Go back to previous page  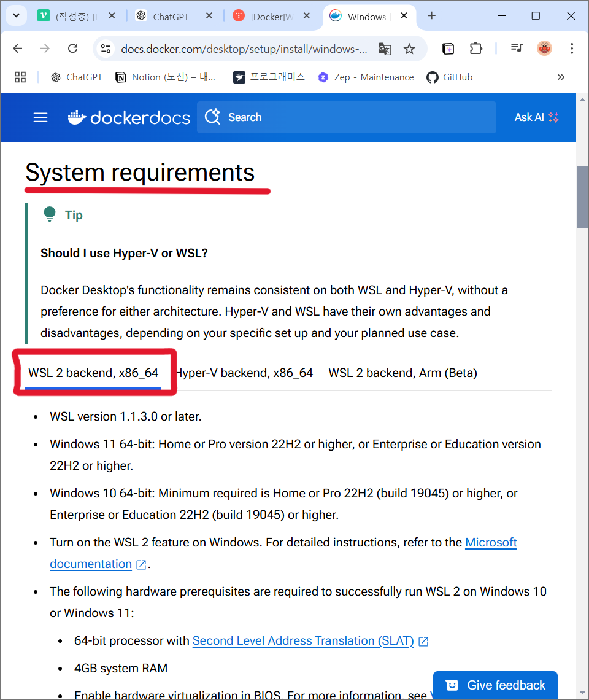click(x=18, y=49)
